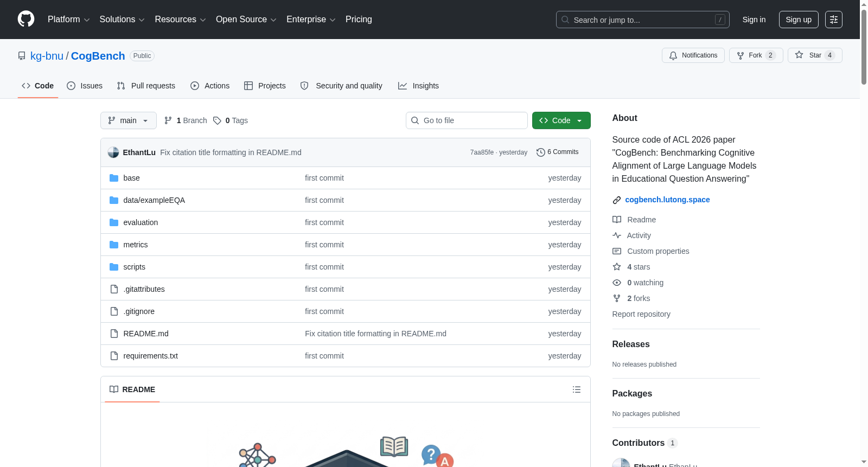Open the data/exampleEQA folder name
868x467 pixels.
(x=154, y=200)
